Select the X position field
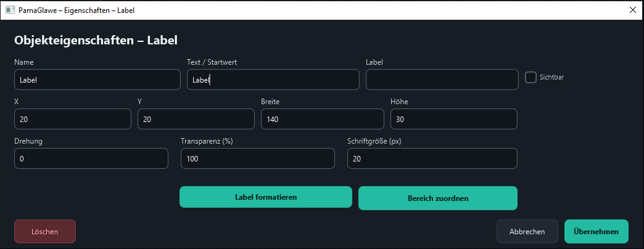 73,119
